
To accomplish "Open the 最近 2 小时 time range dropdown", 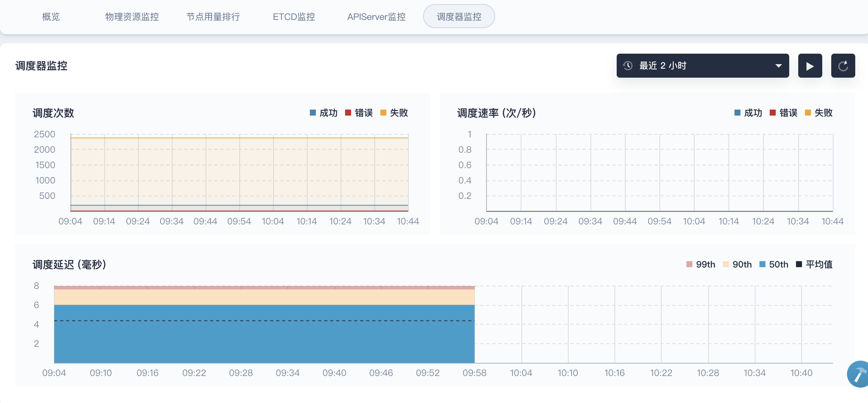I will (703, 66).
